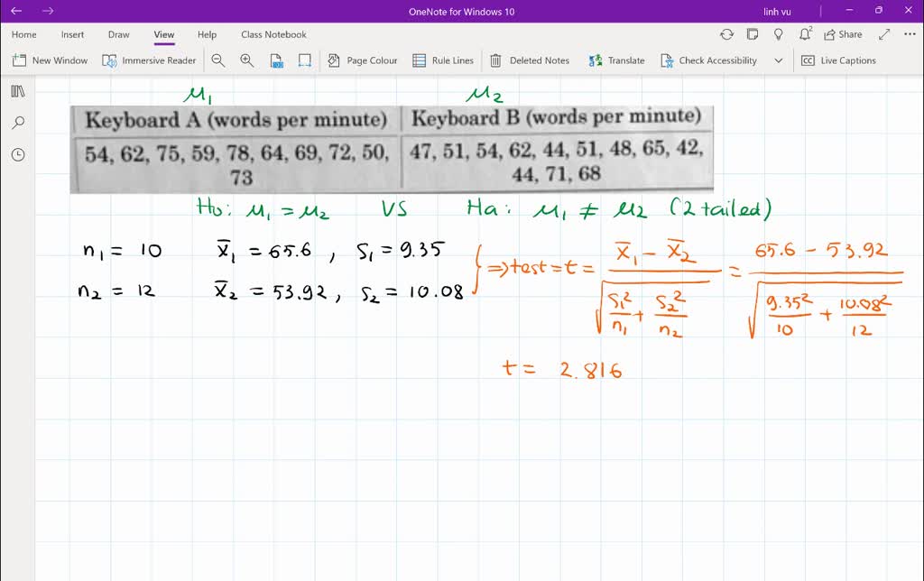Image resolution: width=924 pixels, height=581 pixels.
Task: Switch to the Draw tab
Action: tap(118, 34)
